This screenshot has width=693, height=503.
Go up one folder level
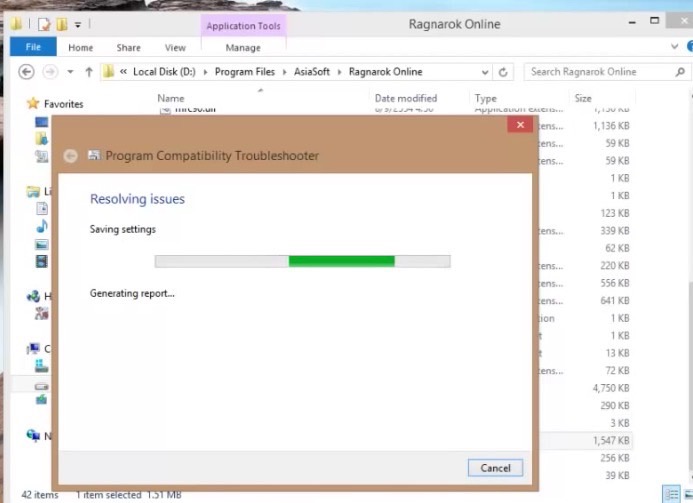(x=89, y=72)
